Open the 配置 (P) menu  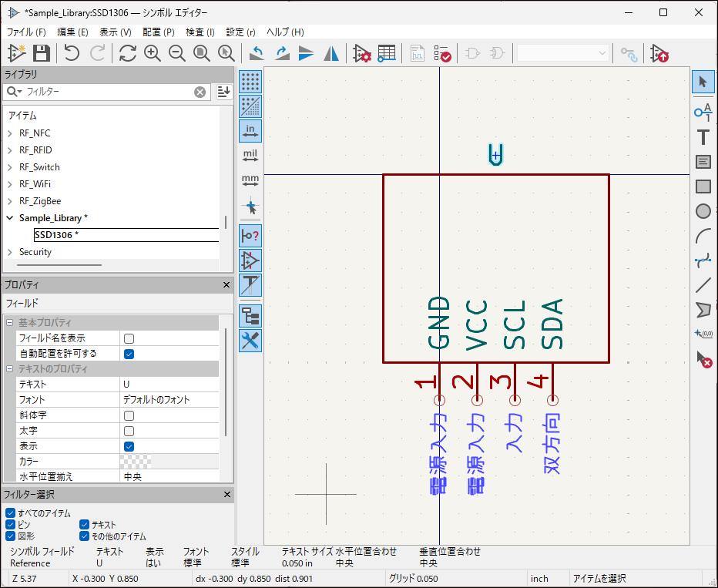coord(158,32)
